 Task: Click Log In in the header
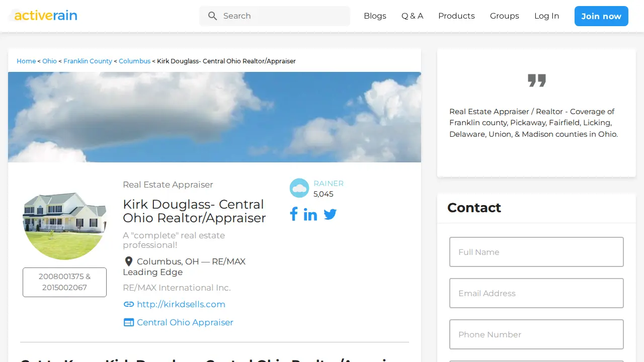547,16
